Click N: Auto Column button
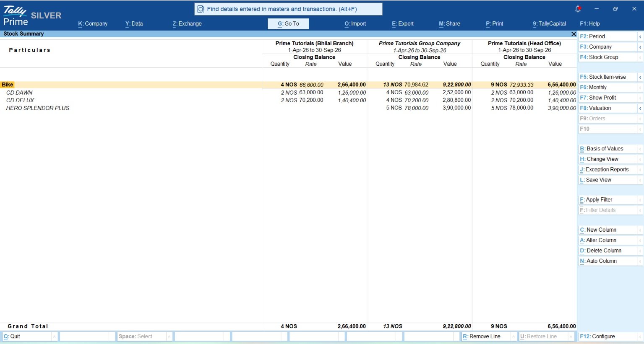Screen dimensions: 644x344 (607, 261)
